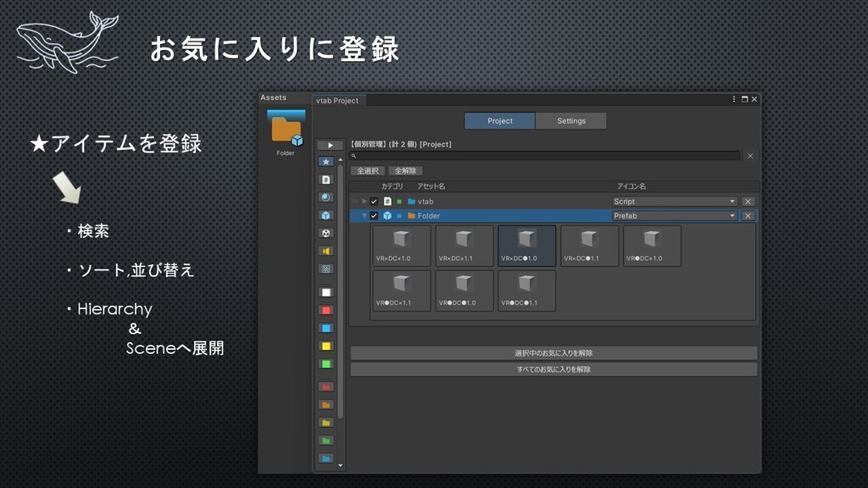Select the blue Prefab cube icon in the sidebar

tap(326, 215)
